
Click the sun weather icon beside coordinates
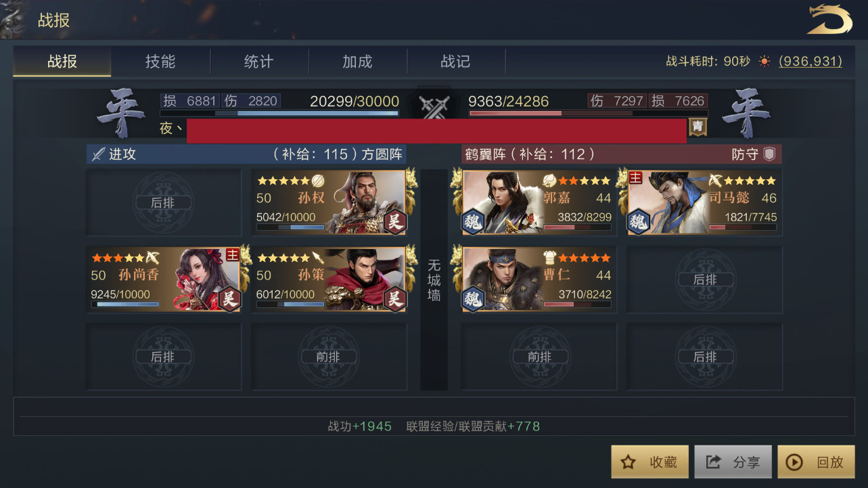tap(764, 62)
